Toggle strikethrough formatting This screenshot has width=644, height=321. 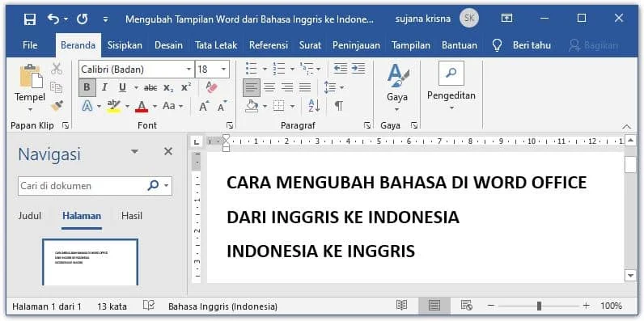click(150, 88)
